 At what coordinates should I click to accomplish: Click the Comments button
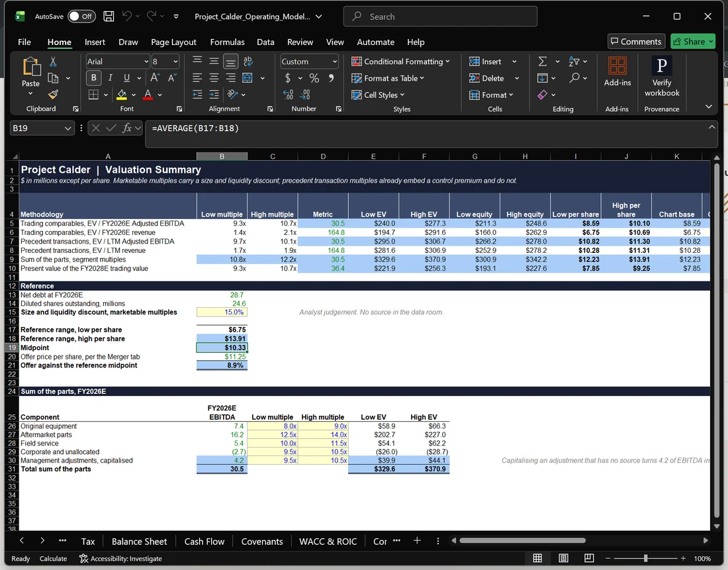tap(636, 41)
